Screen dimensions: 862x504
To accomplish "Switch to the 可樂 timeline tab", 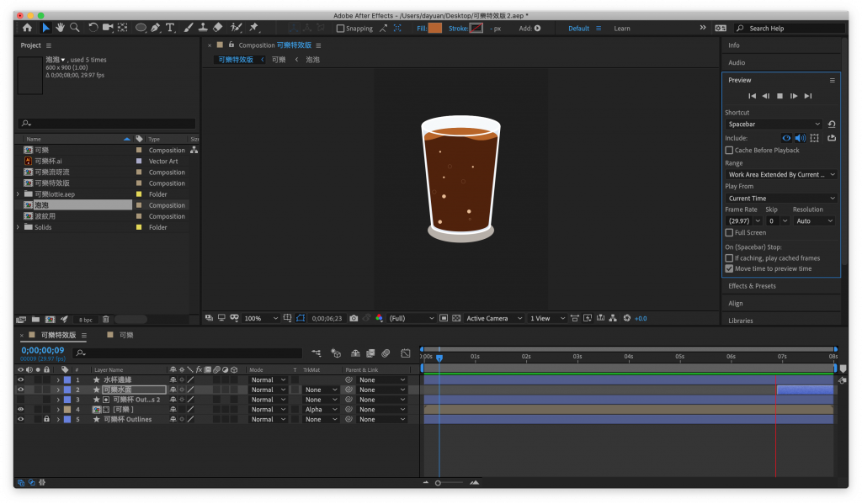I will coord(125,335).
